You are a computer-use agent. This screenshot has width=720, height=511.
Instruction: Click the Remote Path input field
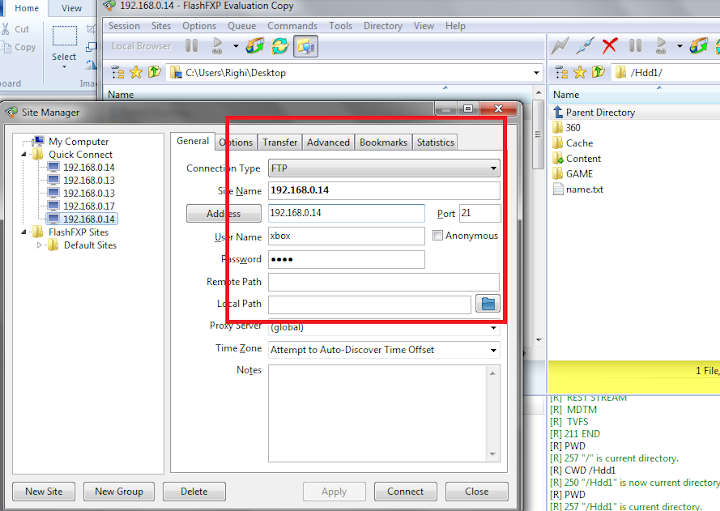tap(384, 282)
